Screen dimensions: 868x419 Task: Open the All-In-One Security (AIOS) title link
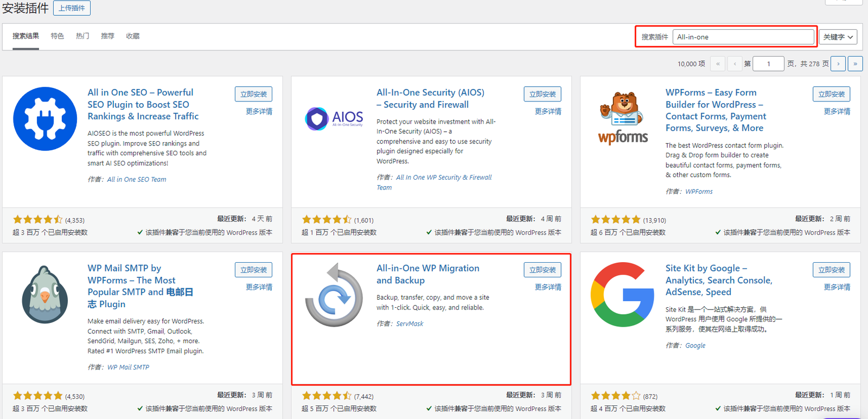click(x=431, y=98)
